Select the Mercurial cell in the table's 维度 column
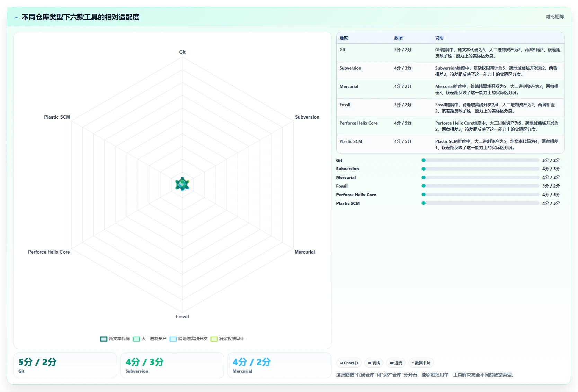The image size is (578, 392). tap(364, 89)
